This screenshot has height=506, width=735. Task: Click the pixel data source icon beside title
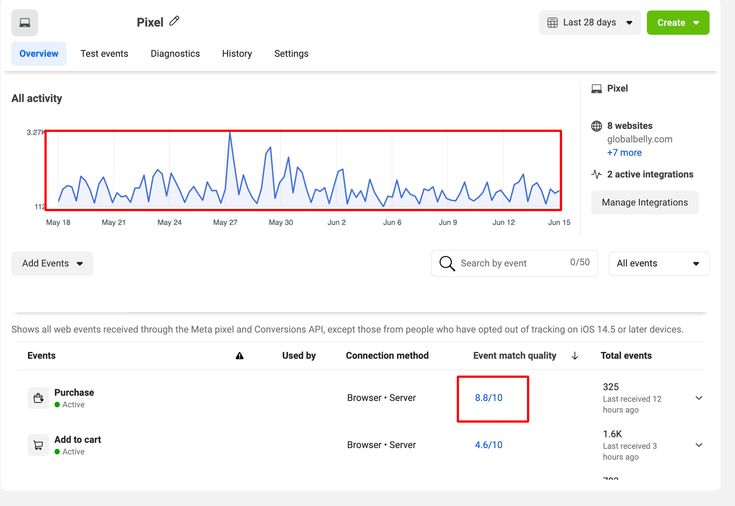click(24, 23)
